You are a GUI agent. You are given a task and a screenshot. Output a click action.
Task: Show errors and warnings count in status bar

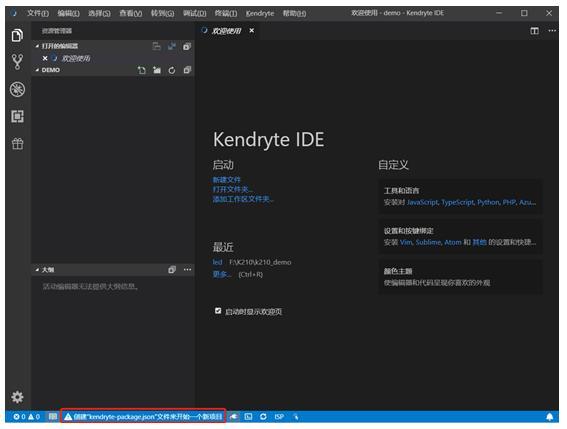[x=27, y=417]
